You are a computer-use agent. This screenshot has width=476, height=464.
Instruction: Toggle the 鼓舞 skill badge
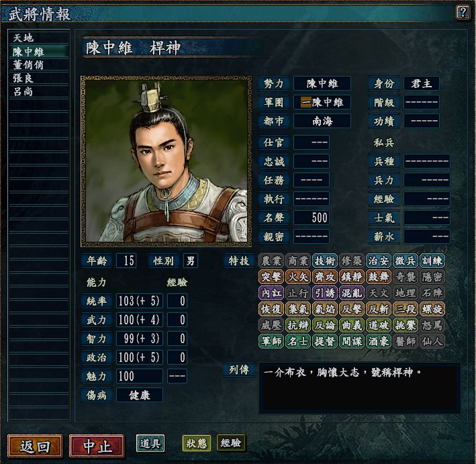click(379, 277)
